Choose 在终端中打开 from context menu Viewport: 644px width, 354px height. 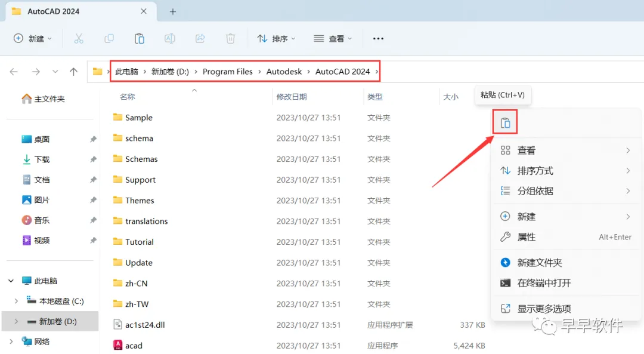pyautogui.click(x=565, y=283)
